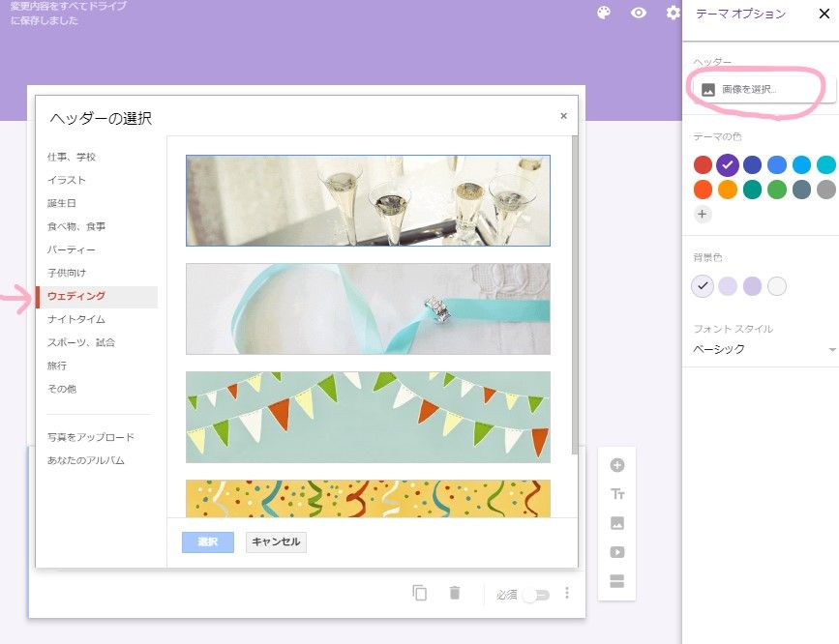This screenshot has height=644, width=839.
Task: Toggle the 必須 required switch
Action: [x=536, y=595]
